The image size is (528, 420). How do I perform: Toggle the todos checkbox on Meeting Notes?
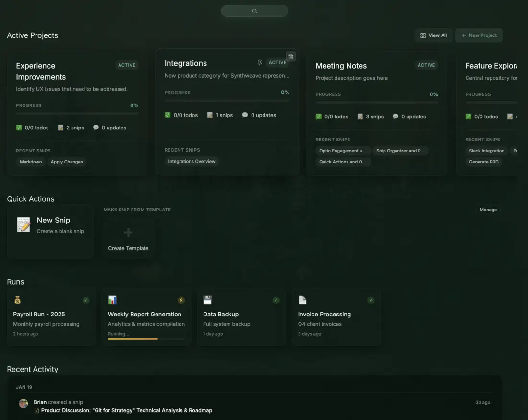point(318,116)
